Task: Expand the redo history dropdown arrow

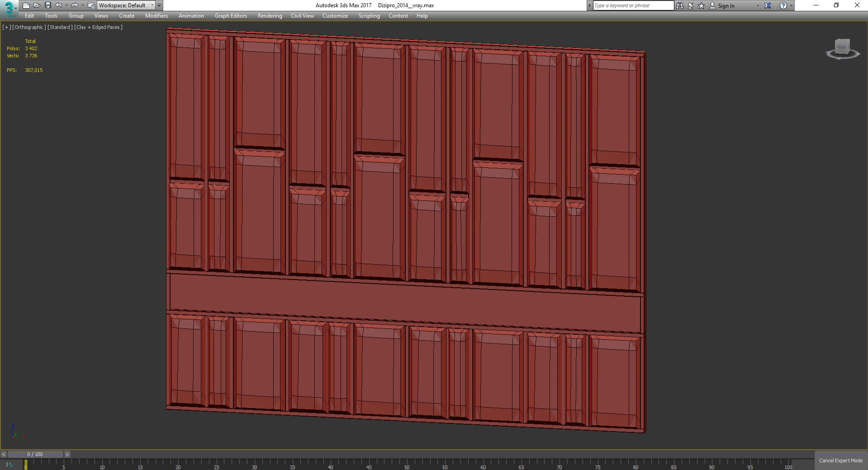Action: (83, 5)
